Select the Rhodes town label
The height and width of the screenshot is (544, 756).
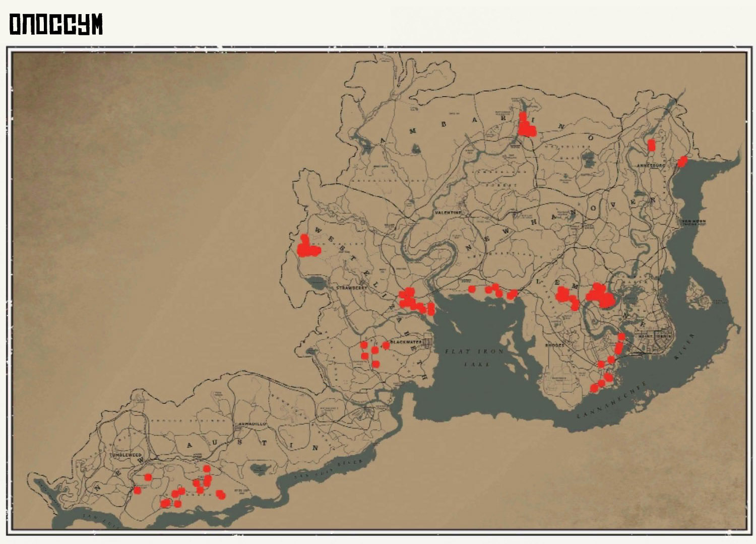(554, 346)
